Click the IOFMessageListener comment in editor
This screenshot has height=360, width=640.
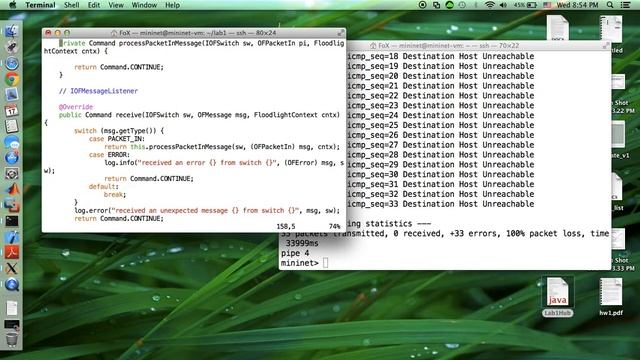(98, 91)
